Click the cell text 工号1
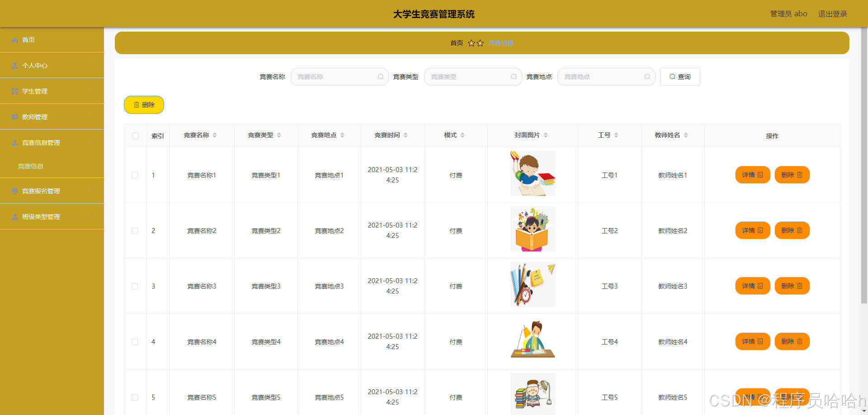 tap(609, 175)
